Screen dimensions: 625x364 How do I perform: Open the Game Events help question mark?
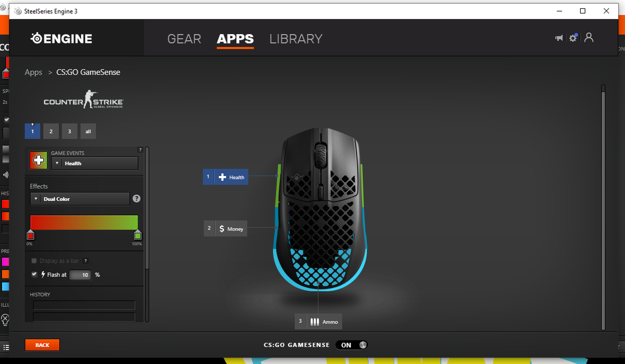[140, 150]
